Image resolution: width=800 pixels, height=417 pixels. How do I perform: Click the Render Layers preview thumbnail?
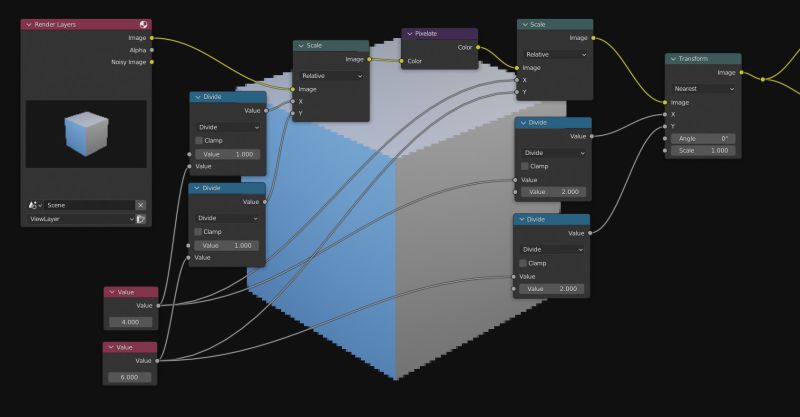click(x=86, y=134)
